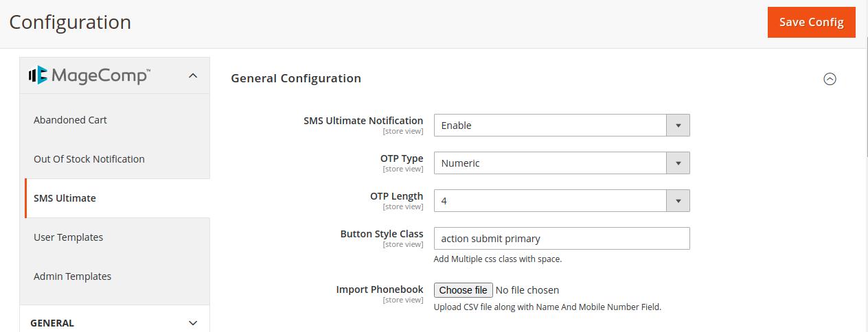
Task: Focus the Button Style Class input field
Action: click(562, 239)
